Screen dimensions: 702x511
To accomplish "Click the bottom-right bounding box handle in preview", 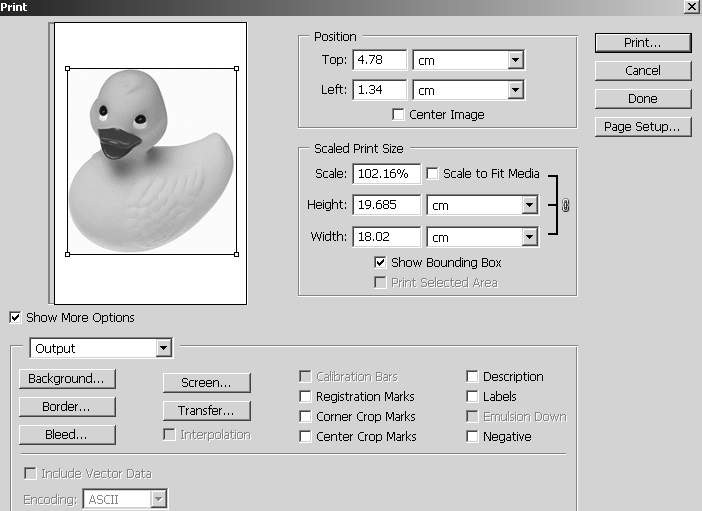I will [x=236, y=254].
